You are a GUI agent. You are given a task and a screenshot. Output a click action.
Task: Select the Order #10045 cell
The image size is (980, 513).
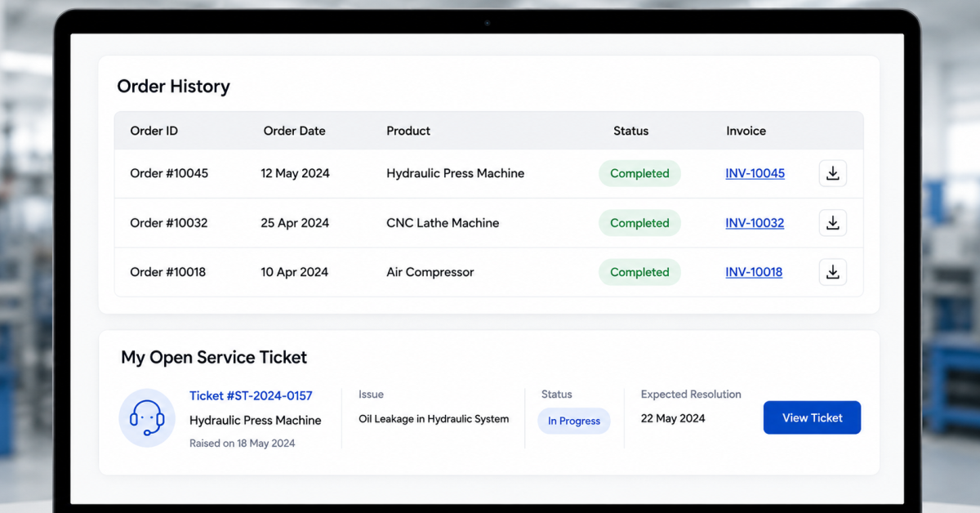tap(169, 173)
